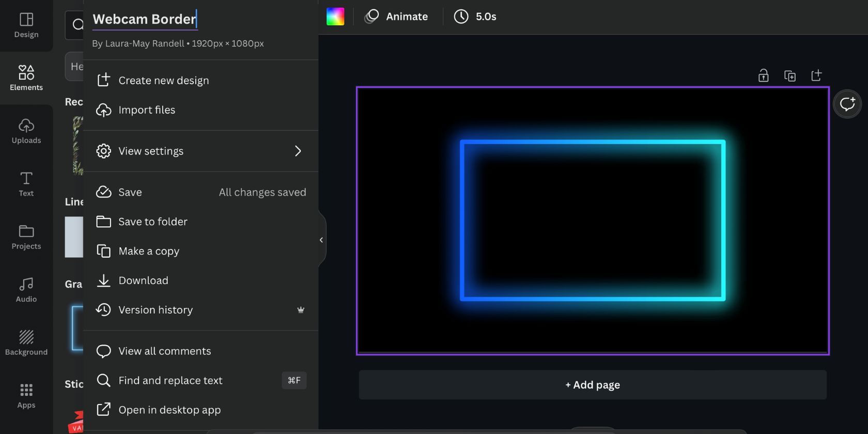Select the Text tool in sidebar
The width and height of the screenshot is (868, 434).
26,184
